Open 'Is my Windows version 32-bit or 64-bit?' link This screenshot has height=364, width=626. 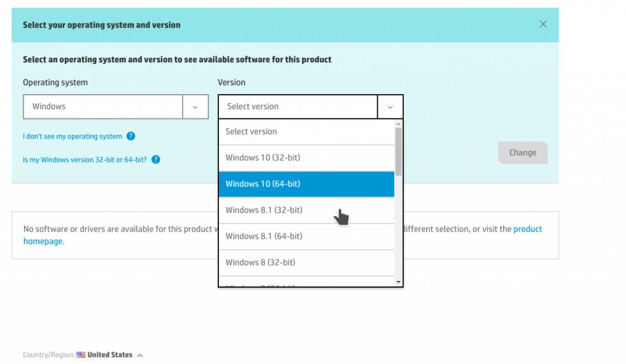tap(84, 160)
